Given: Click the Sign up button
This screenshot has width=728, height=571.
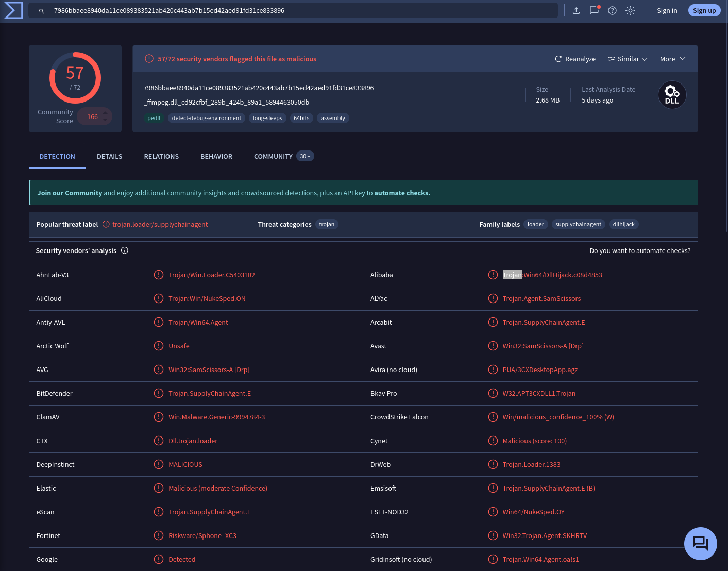Looking at the screenshot, I should coord(704,10).
